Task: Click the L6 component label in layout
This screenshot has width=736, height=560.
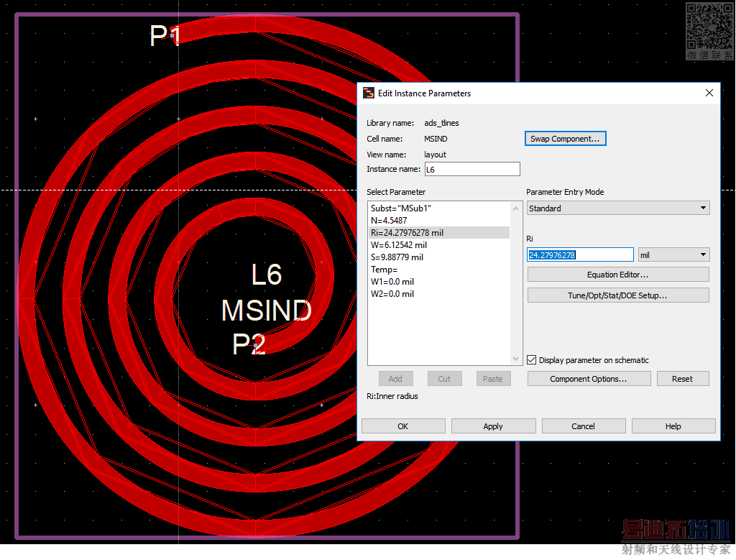Action: point(267,275)
